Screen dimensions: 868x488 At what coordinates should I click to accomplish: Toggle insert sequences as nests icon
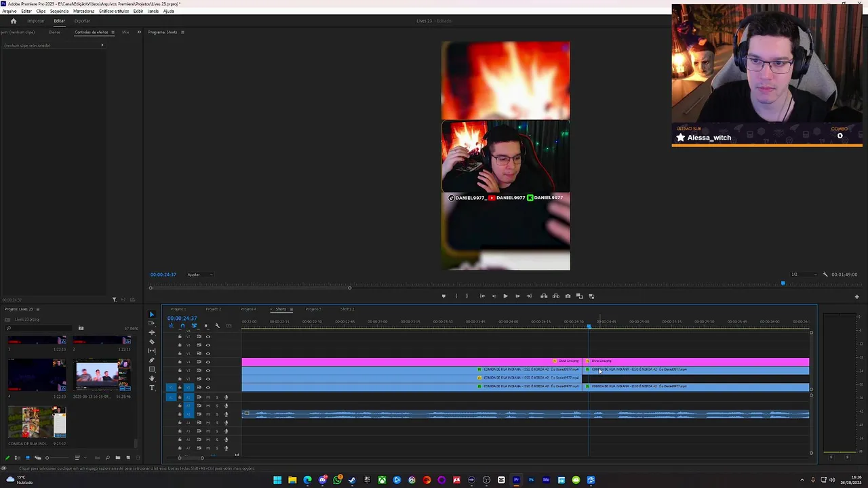click(171, 326)
